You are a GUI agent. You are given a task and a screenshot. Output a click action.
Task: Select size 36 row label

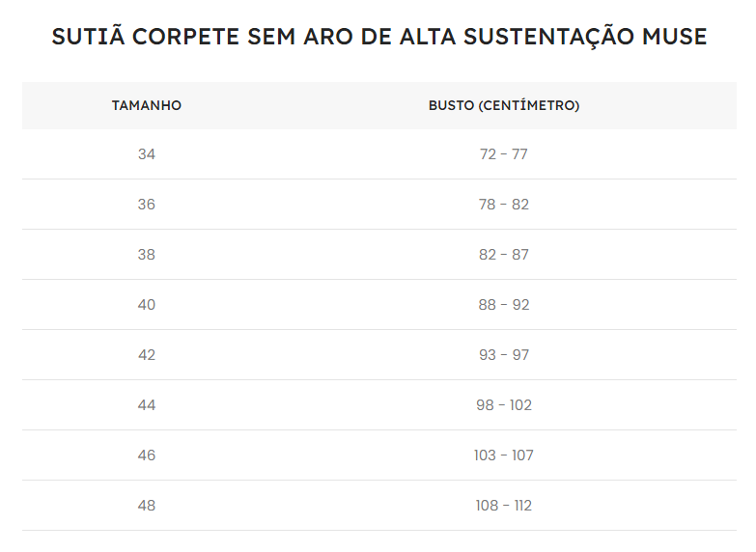pyautogui.click(x=147, y=205)
